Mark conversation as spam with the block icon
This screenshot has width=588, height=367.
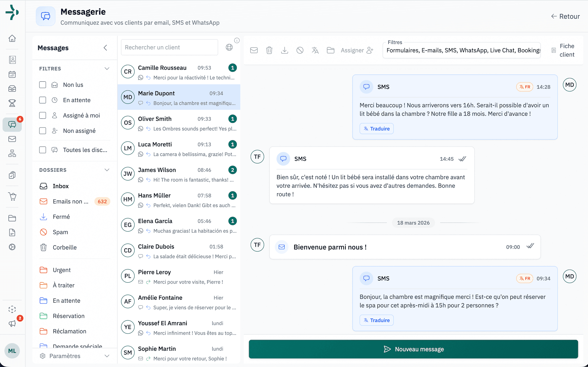tap(300, 50)
